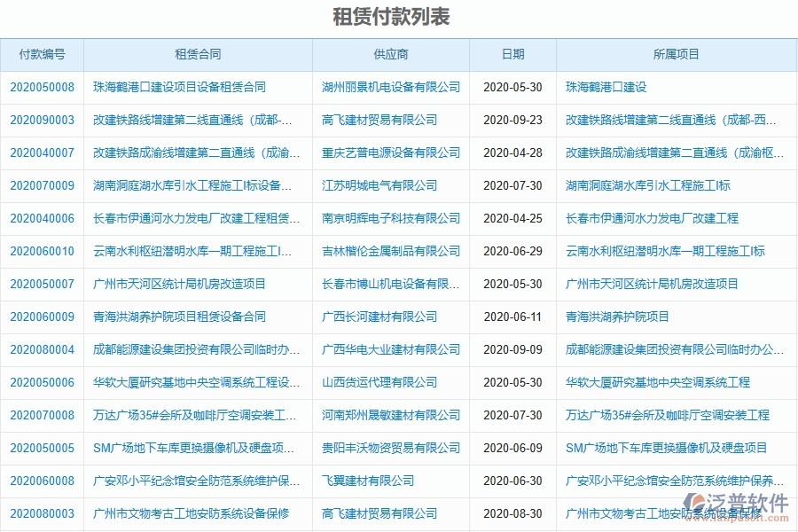Click the 供应商 column header
Viewport: 798px width, 532px height.
(x=390, y=54)
